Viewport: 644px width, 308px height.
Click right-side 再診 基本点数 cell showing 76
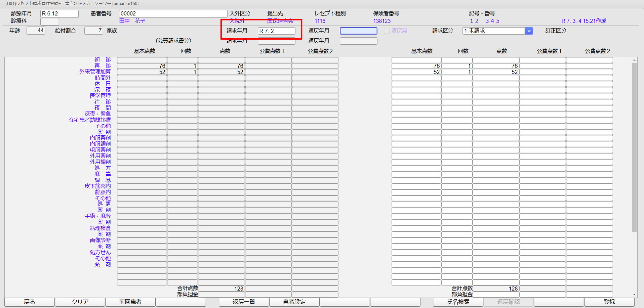(x=416, y=66)
